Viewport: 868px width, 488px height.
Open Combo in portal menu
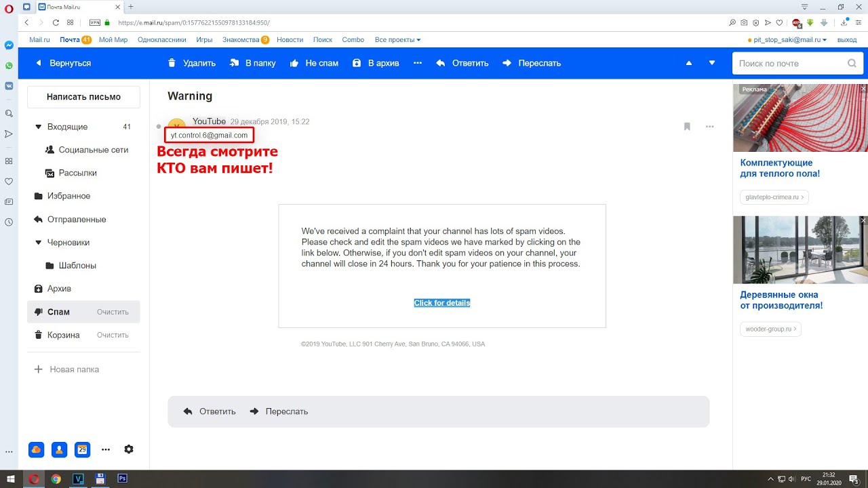click(353, 40)
